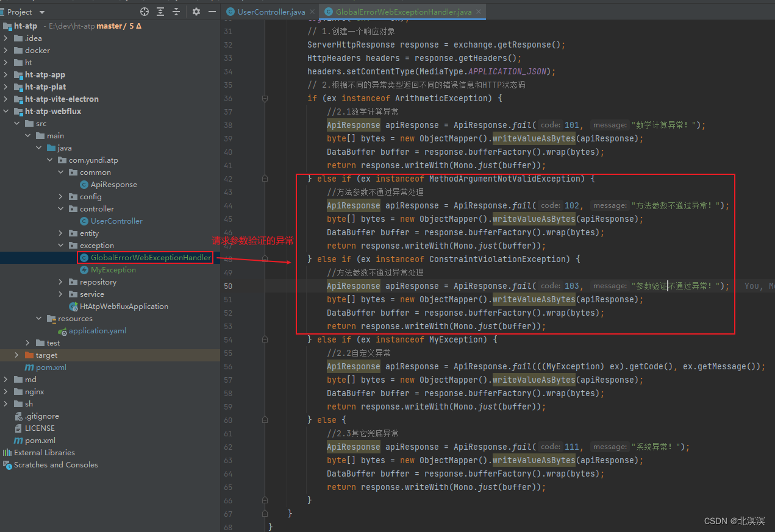Expand the entity package
775x532 pixels.
(60, 233)
